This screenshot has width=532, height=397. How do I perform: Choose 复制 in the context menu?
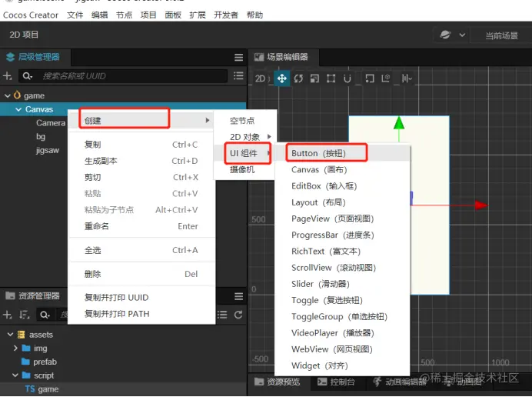tap(141, 145)
